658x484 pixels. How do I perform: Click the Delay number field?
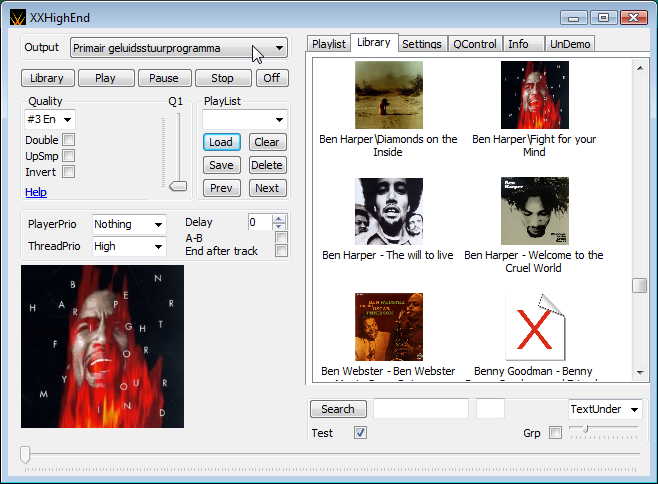click(260, 222)
